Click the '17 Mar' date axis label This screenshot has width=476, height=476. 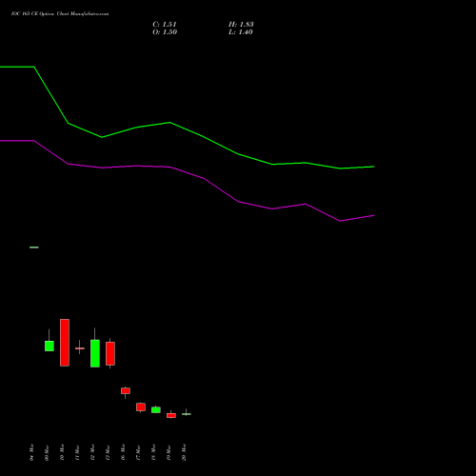coord(138,452)
